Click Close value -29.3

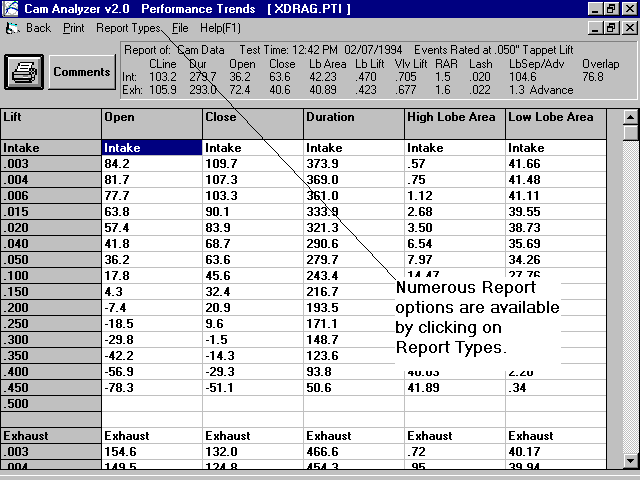pos(253,371)
